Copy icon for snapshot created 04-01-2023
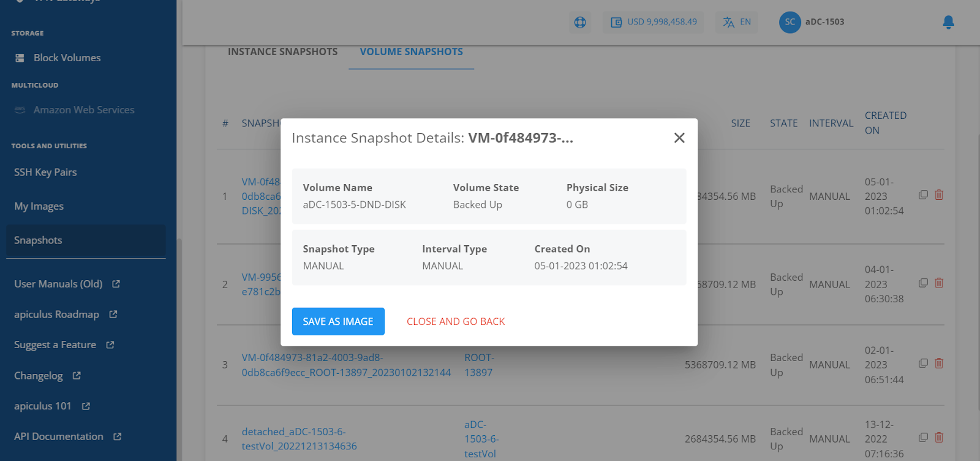Screen dimensions: 980x461 923,283
